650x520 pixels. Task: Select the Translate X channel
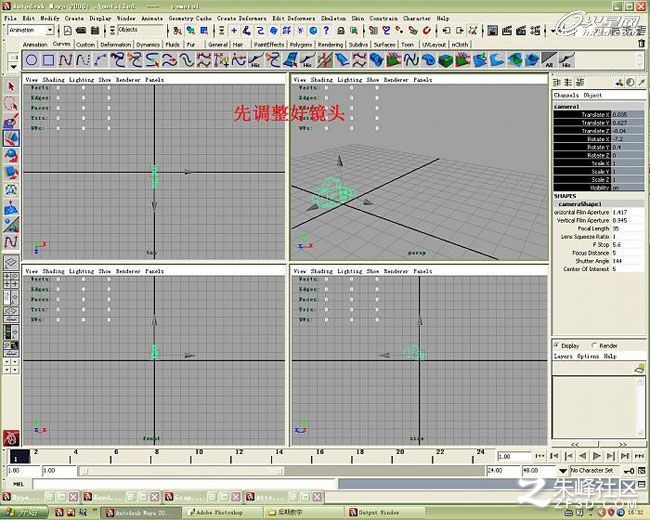598,114
